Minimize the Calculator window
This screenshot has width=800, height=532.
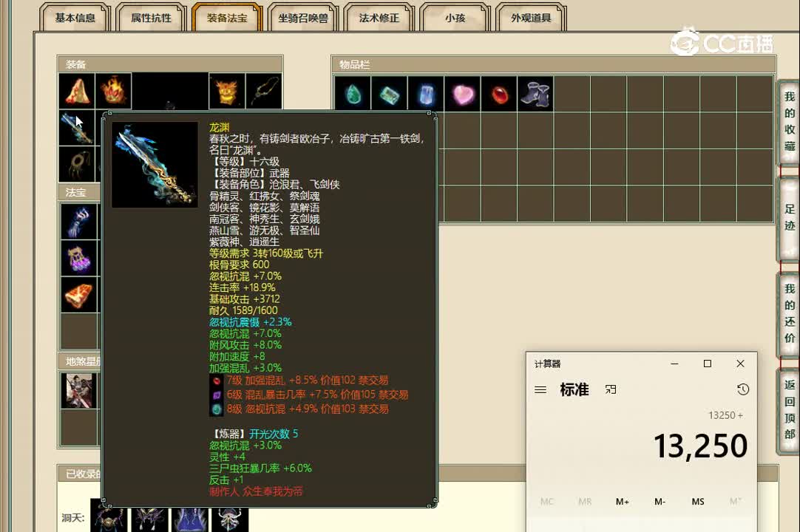(674, 364)
